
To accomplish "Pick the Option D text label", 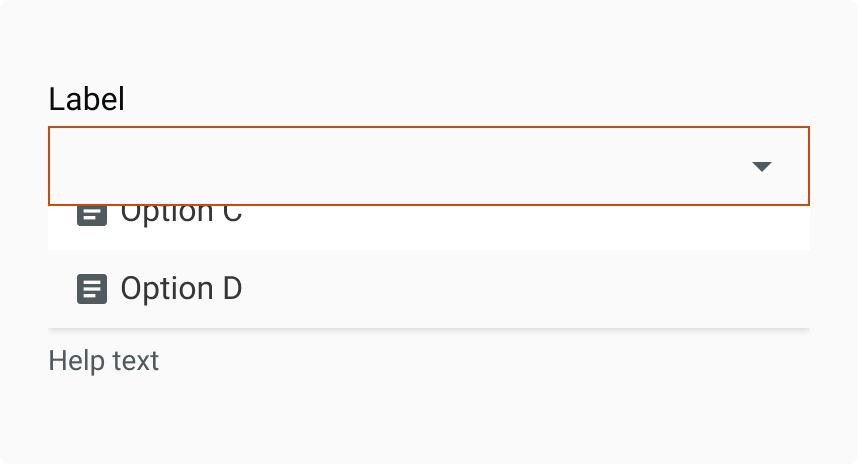I will point(181,289).
